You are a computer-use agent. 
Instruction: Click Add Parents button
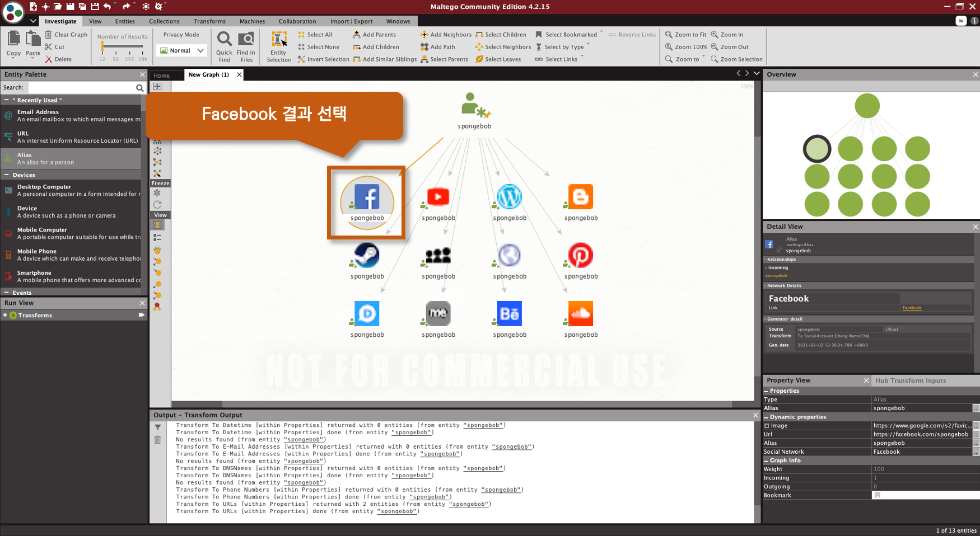coord(374,35)
